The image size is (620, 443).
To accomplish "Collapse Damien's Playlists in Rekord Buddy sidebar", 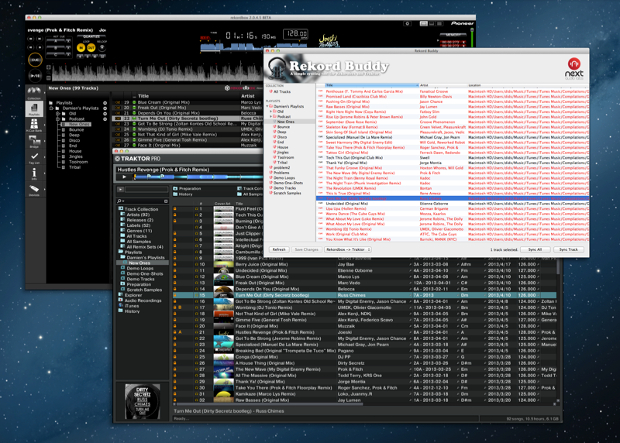I will tap(268, 106).
